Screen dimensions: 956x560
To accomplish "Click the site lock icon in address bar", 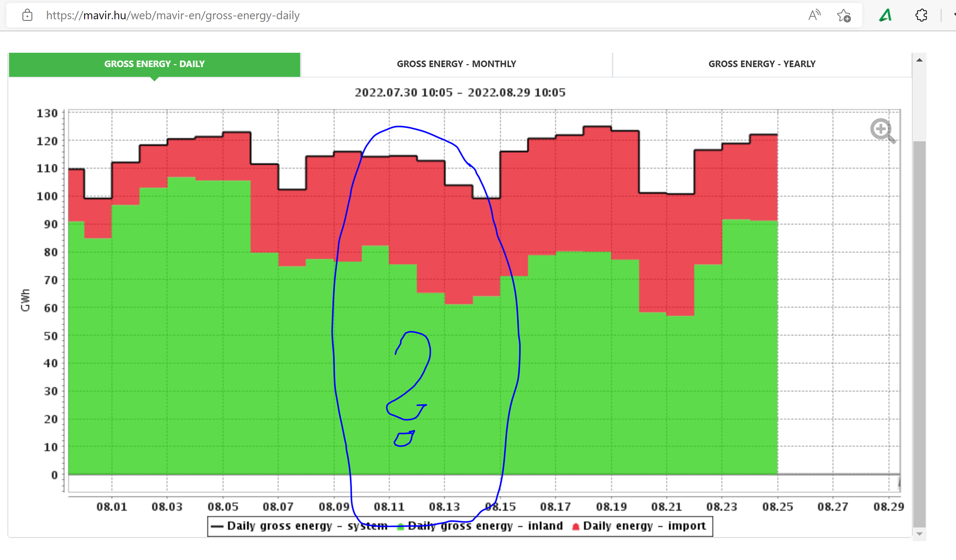I will pyautogui.click(x=27, y=15).
